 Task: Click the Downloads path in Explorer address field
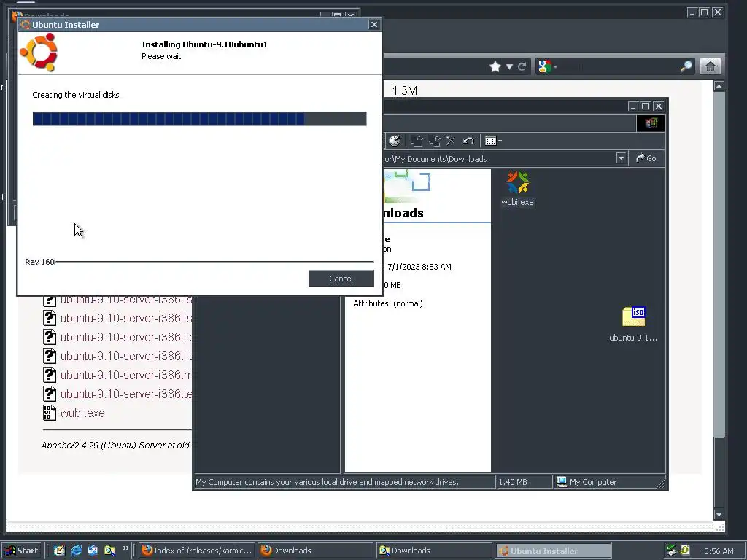[x=435, y=158]
